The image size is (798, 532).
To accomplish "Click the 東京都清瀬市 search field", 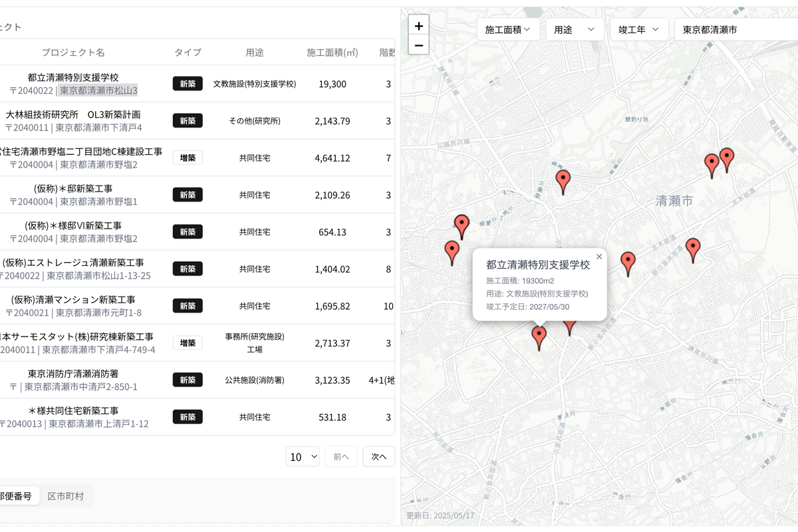I will [735, 29].
